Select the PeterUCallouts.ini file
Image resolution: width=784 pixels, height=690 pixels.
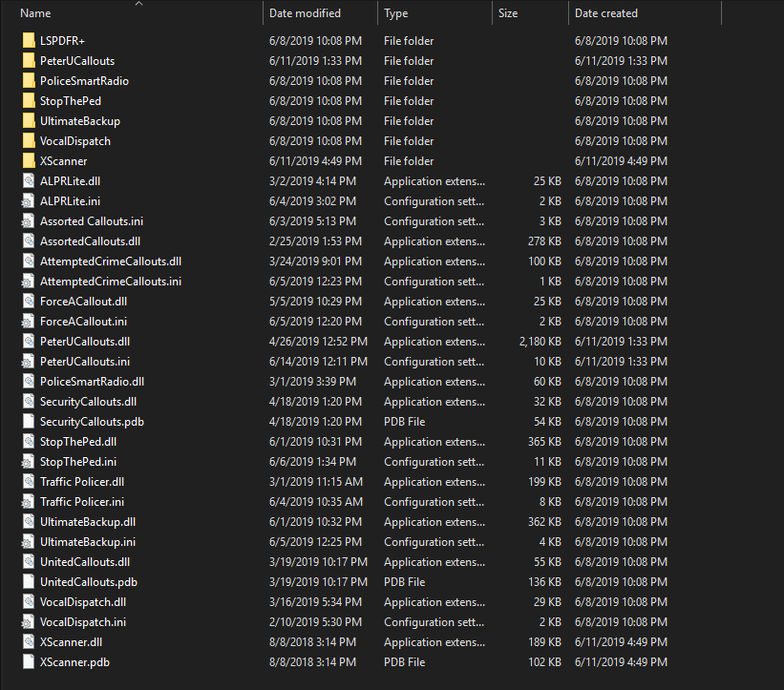click(86, 361)
